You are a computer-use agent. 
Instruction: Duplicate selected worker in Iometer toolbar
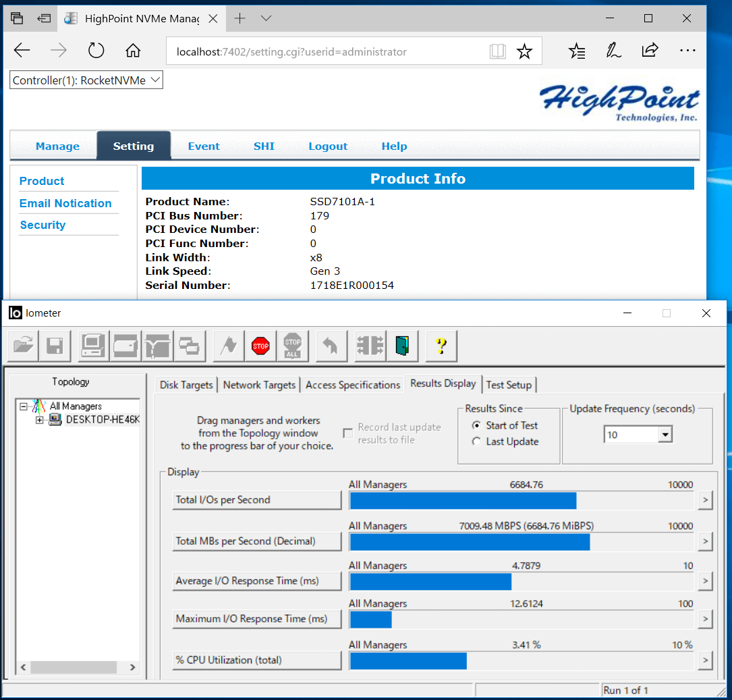point(190,346)
